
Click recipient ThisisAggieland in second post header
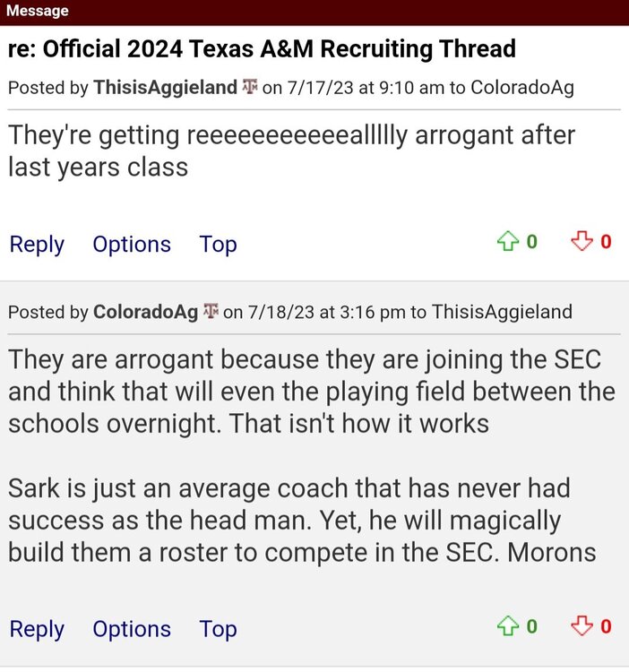(x=502, y=312)
